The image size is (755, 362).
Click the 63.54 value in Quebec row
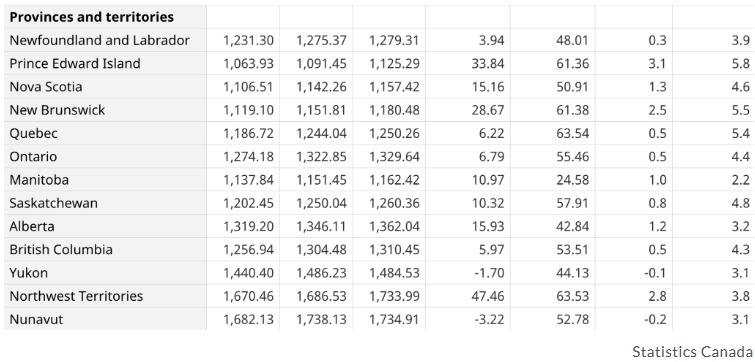click(x=573, y=133)
